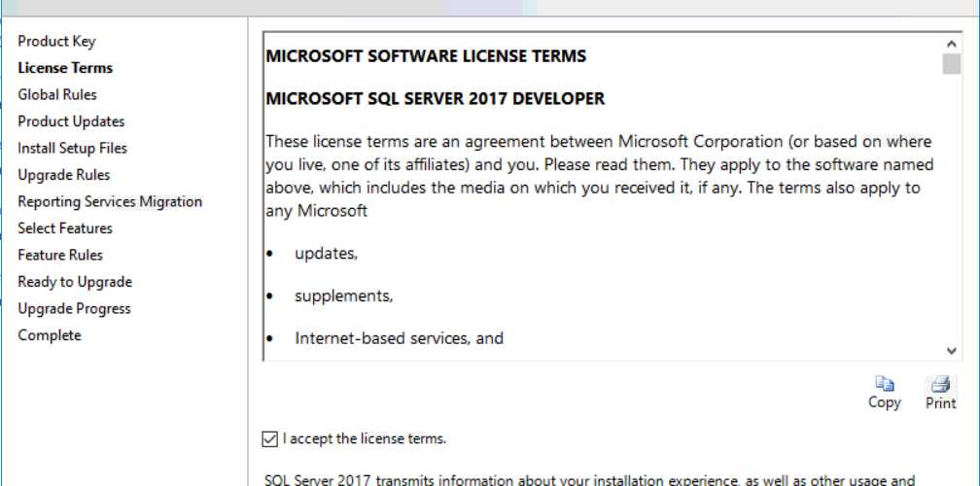980x486 pixels.
Task: Open Upgrade Progress step
Action: click(x=74, y=308)
